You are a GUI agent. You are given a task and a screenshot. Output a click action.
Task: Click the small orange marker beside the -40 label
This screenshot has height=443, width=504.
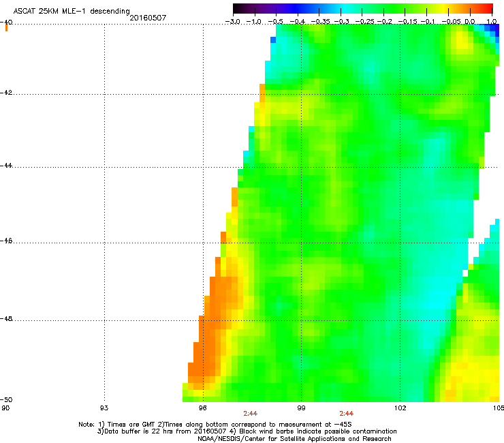click(x=6, y=28)
